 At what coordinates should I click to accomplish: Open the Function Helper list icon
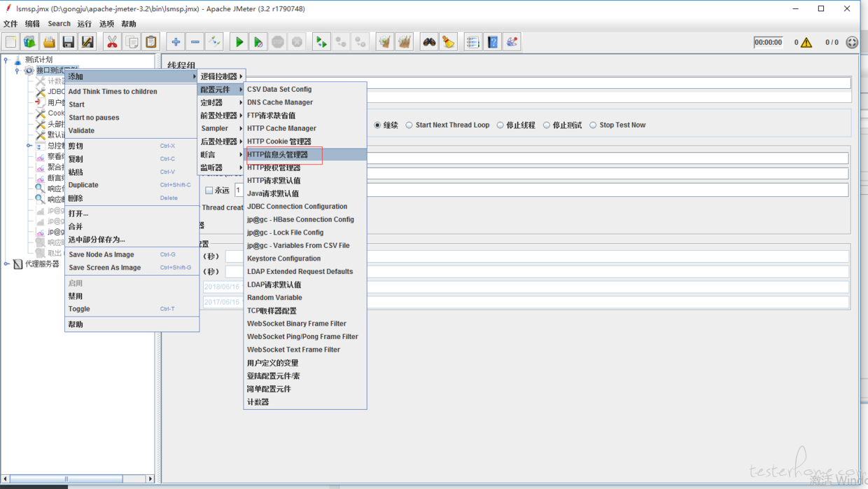coord(473,42)
